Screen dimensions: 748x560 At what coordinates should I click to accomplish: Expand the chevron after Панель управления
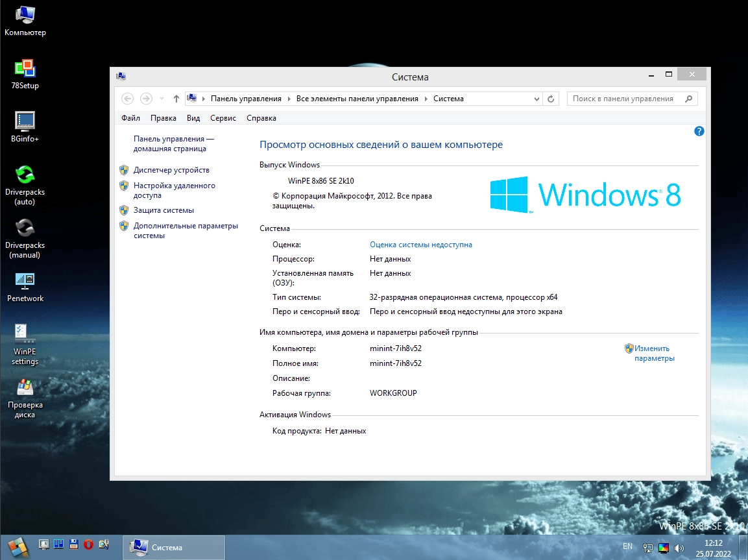pos(289,99)
